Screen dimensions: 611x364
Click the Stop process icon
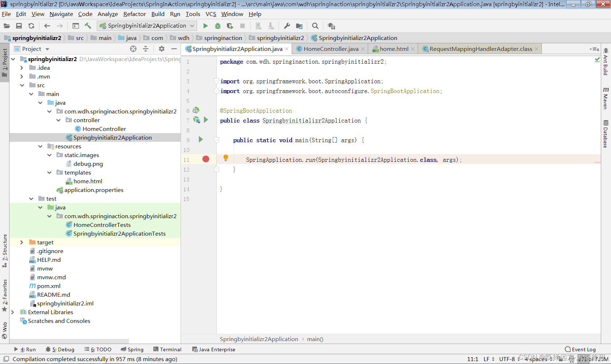(243, 26)
